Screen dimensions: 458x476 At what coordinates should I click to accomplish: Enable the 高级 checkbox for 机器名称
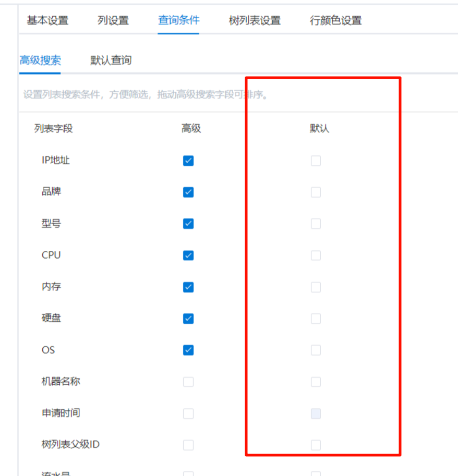tap(188, 382)
